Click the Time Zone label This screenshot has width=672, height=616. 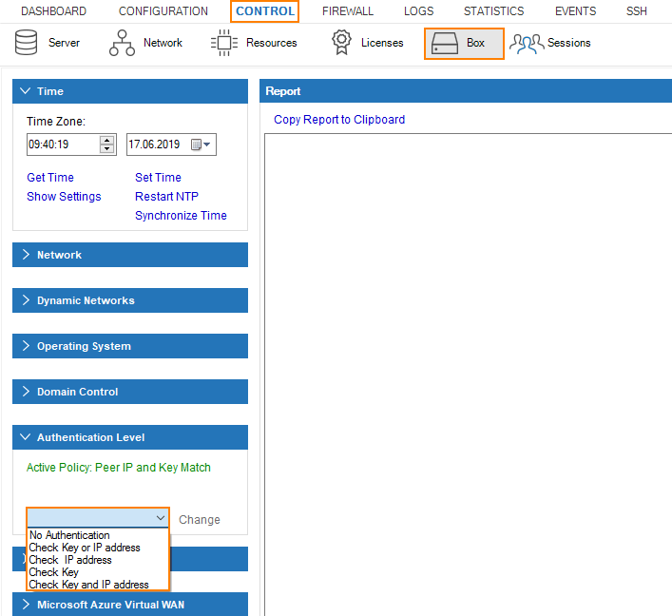pos(56,122)
